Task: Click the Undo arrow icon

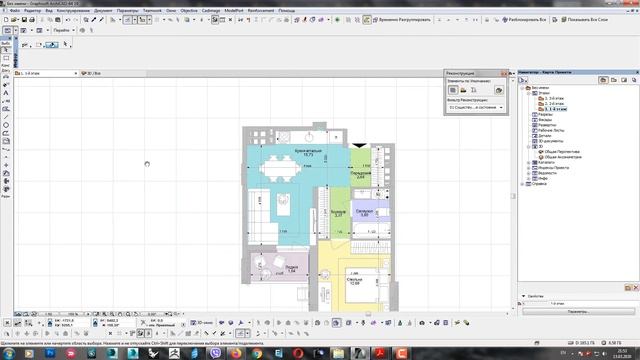Action: (x=68, y=20)
